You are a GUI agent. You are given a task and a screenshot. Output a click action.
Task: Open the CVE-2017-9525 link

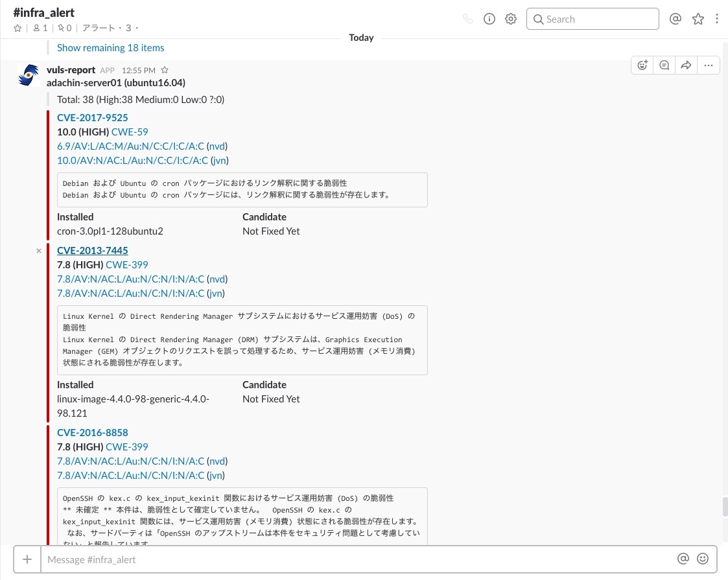click(92, 118)
